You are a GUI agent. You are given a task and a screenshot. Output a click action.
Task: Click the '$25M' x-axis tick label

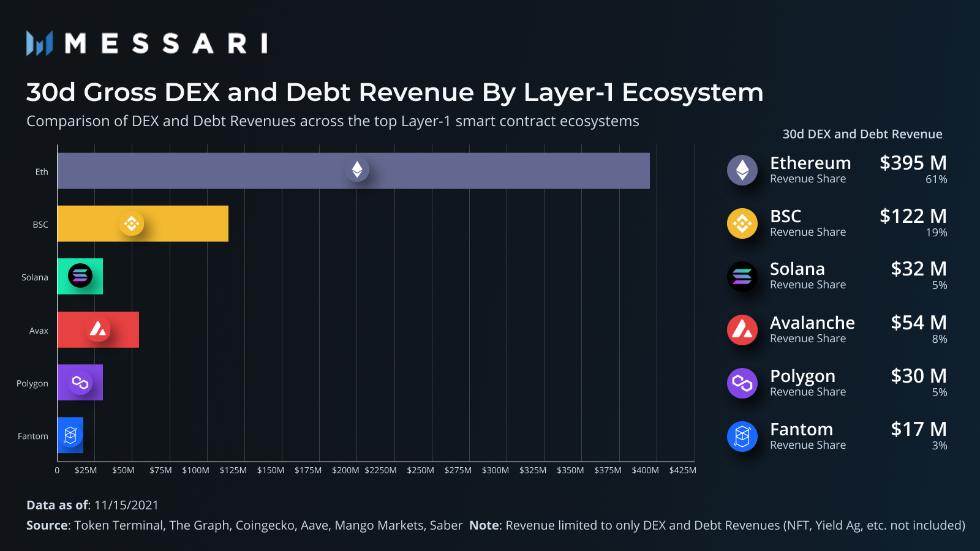click(x=86, y=470)
